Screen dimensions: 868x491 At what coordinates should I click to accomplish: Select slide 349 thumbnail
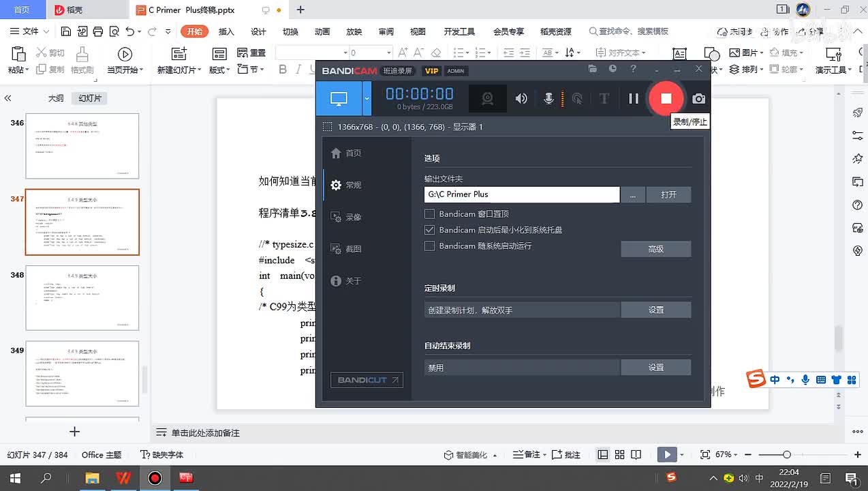click(82, 374)
